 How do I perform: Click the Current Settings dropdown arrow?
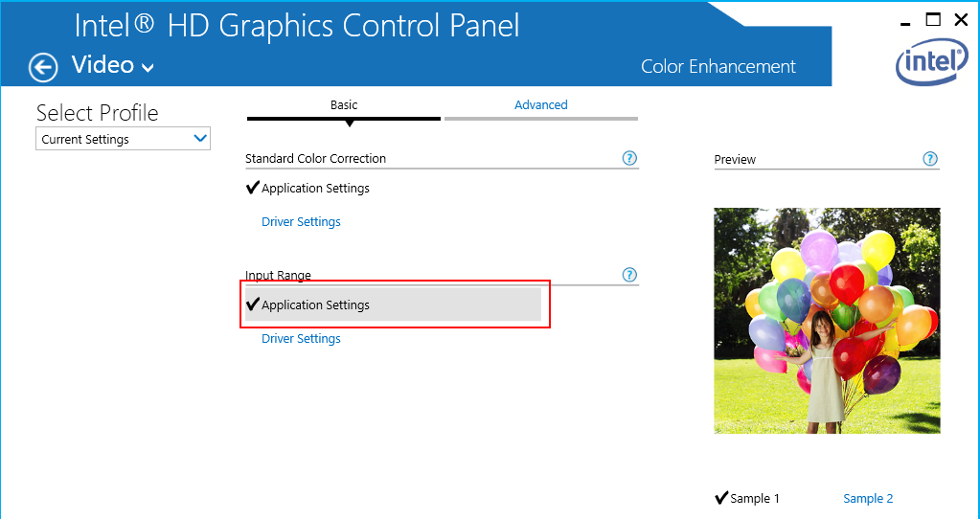point(200,139)
